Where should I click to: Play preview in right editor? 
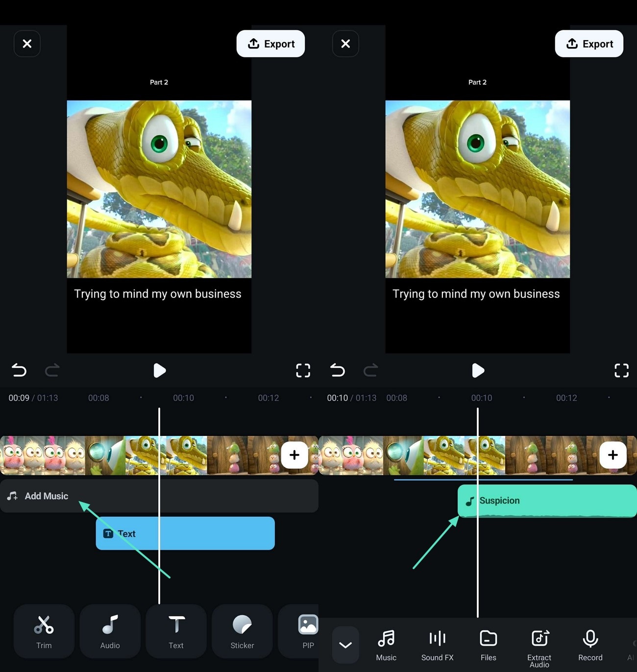[x=478, y=370]
